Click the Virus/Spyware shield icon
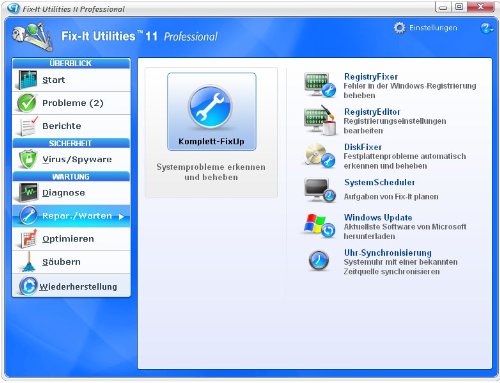 (28, 159)
